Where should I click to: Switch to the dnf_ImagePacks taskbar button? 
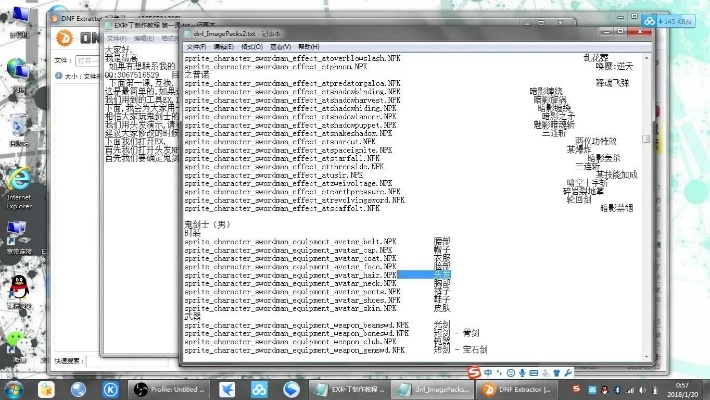pos(433,387)
